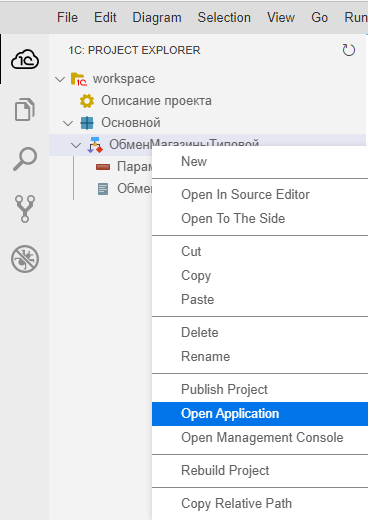Open the Edit menu
This screenshot has height=520, width=368.
pyautogui.click(x=105, y=17)
